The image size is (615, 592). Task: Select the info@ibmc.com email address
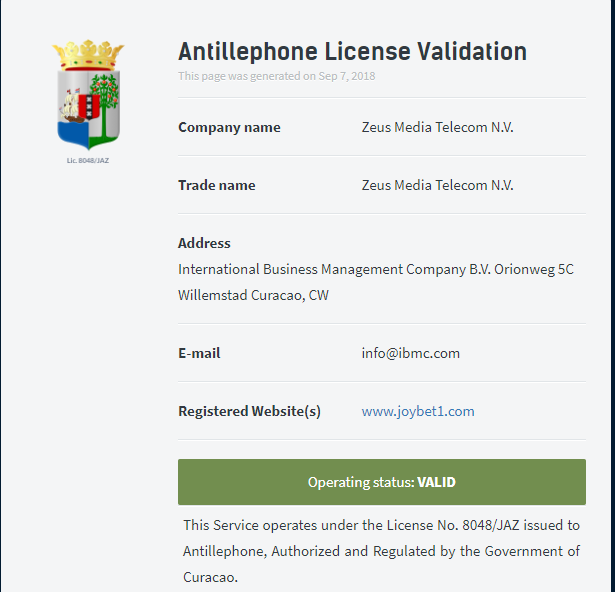(x=410, y=353)
